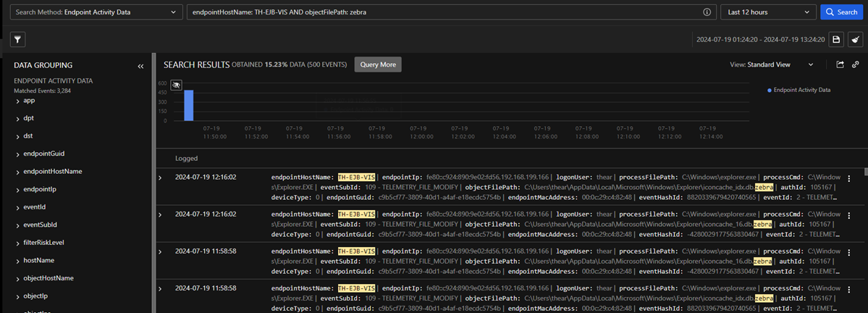Screen dimensions: 868x313
Task: Expand the eventSubId grouping
Action: 17,225
